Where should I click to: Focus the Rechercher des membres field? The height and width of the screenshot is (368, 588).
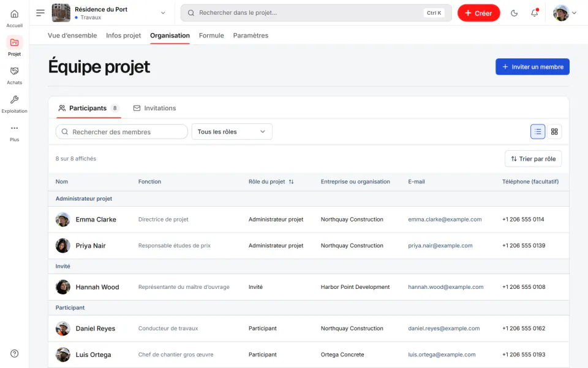point(121,132)
